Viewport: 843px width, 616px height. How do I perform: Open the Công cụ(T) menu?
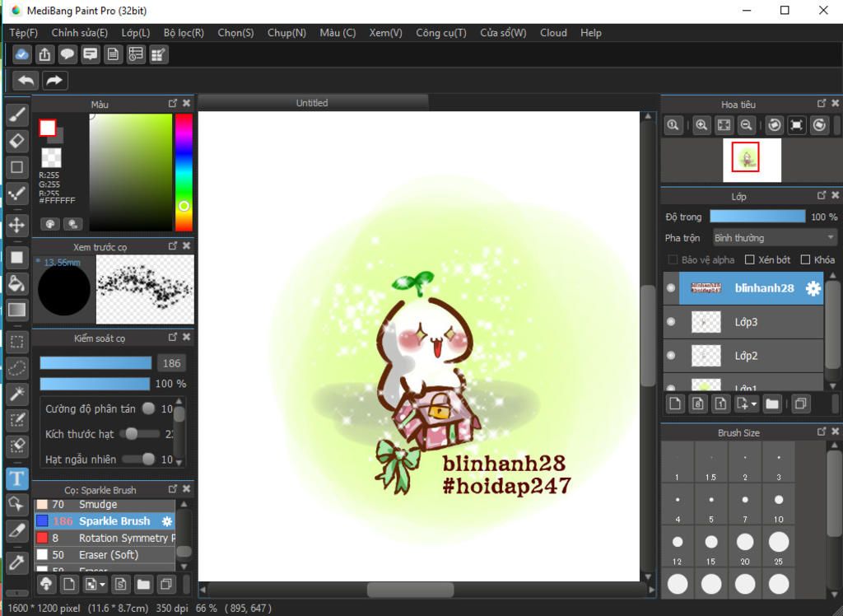click(x=441, y=33)
